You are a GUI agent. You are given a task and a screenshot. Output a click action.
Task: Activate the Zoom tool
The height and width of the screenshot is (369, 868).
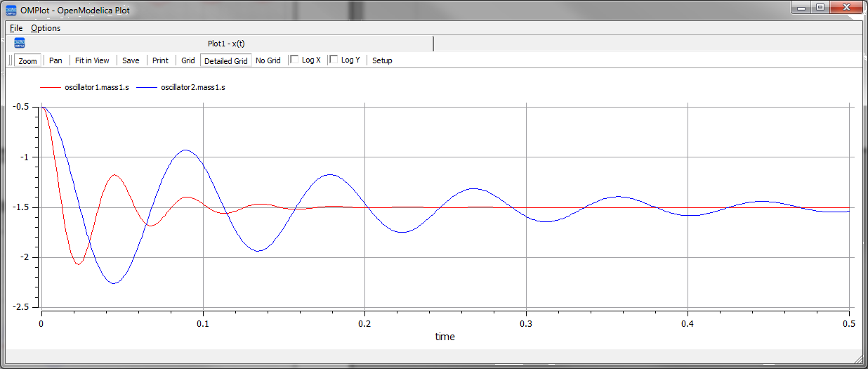(x=28, y=60)
